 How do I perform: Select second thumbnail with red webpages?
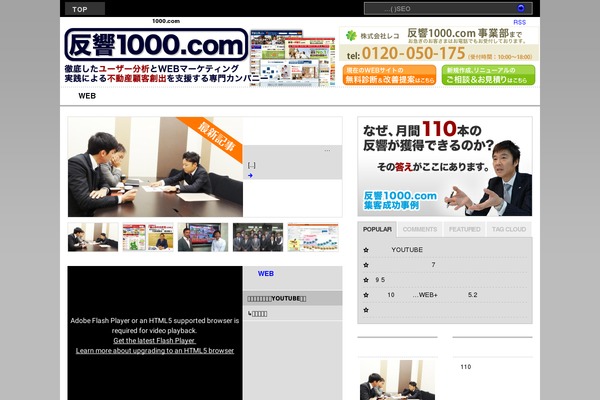coord(148,237)
